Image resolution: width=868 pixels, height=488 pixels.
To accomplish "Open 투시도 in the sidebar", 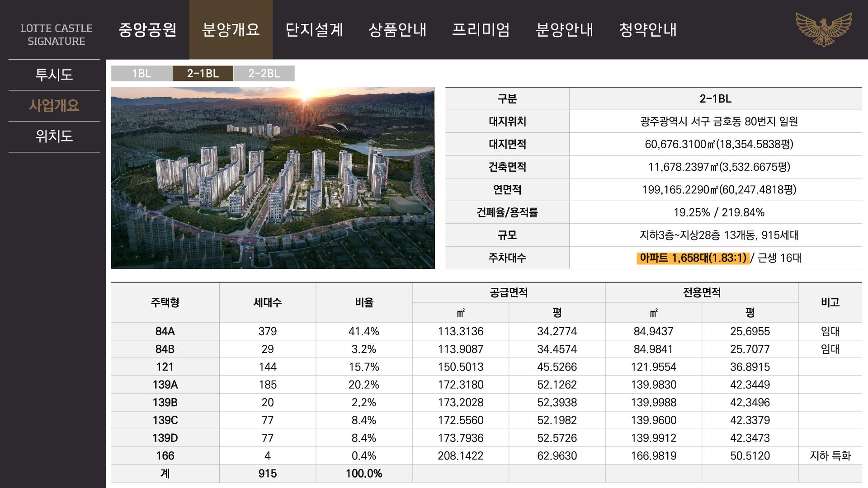I will coord(54,75).
